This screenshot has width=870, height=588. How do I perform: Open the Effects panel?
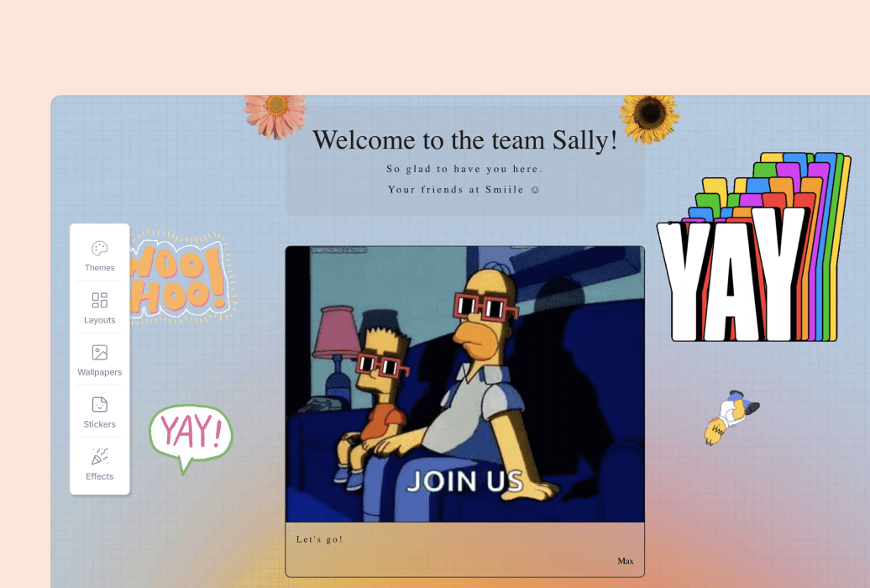[x=99, y=465]
